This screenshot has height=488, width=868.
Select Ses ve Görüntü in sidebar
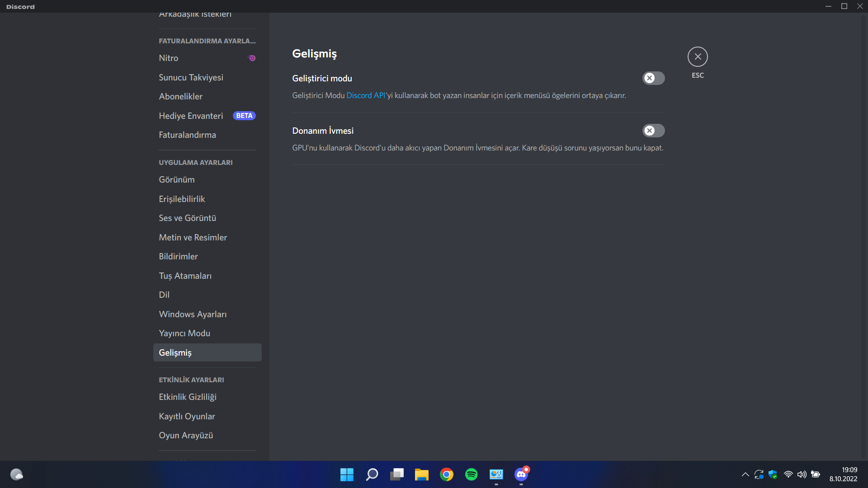(187, 218)
